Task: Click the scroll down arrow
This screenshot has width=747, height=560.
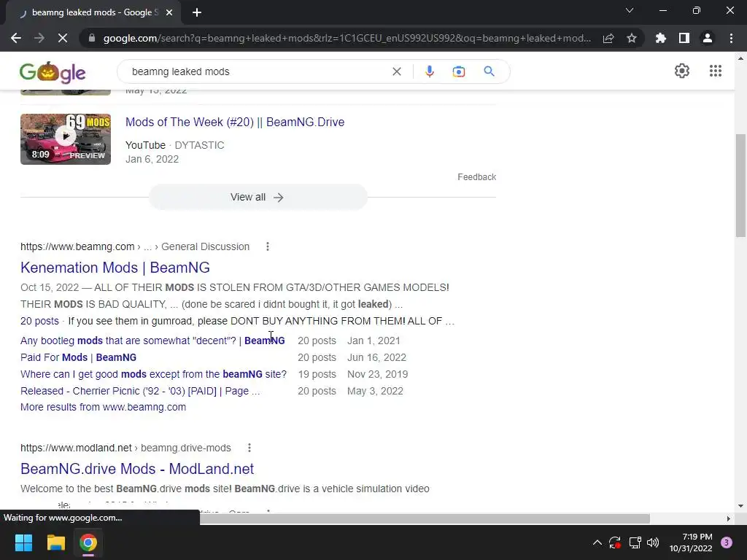Action: [x=741, y=506]
